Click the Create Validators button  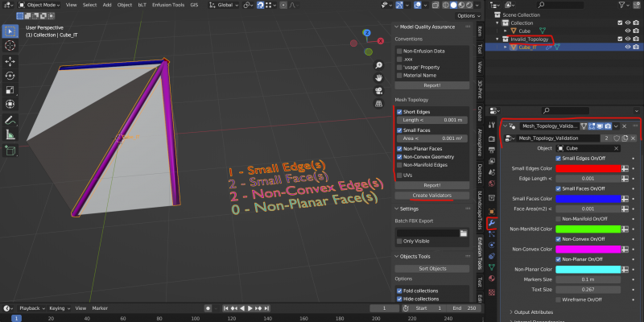[x=432, y=196]
